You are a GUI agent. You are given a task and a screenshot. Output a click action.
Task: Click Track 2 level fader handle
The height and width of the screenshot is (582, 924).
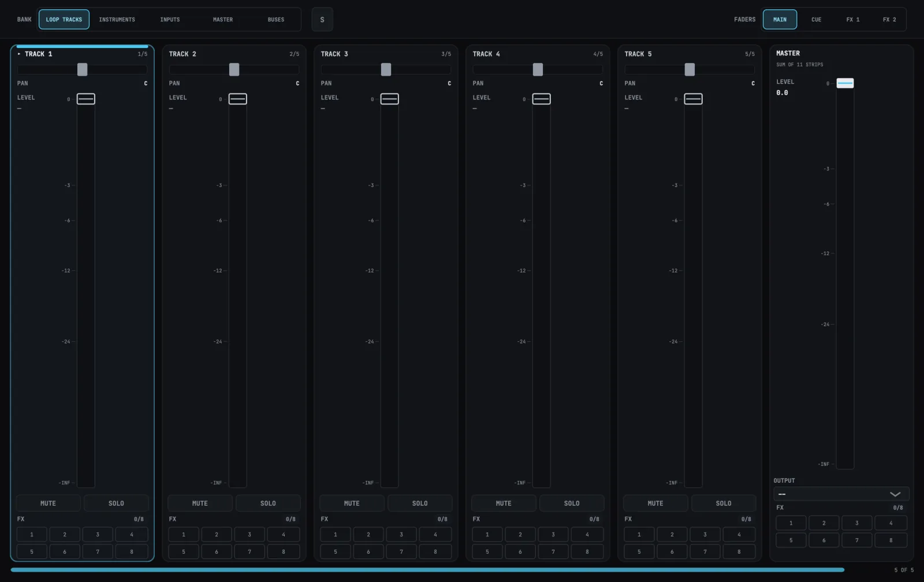coord(238,99)
